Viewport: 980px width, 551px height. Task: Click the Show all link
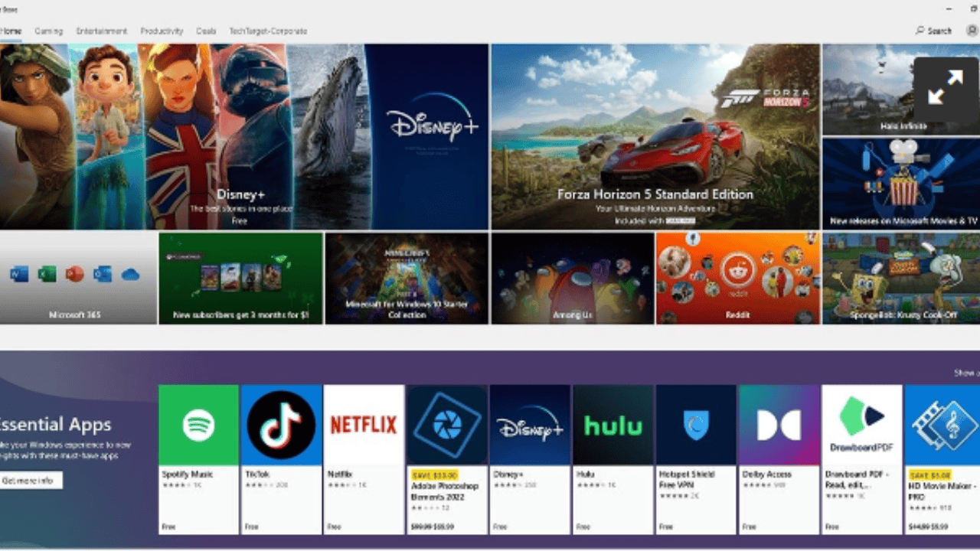coord(966,373)
